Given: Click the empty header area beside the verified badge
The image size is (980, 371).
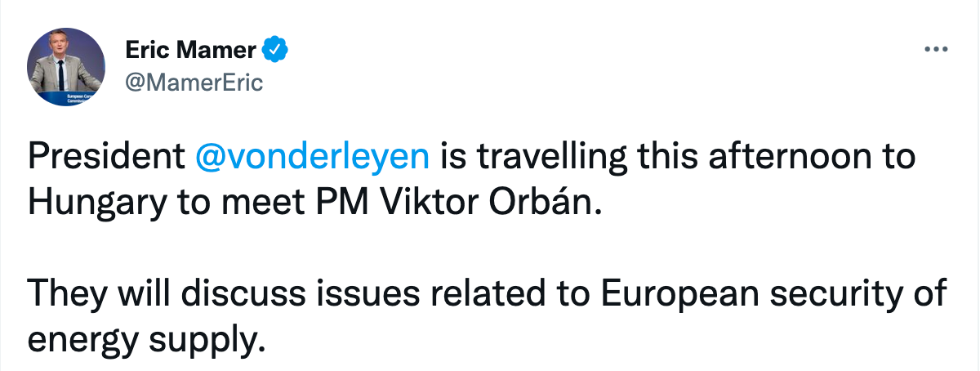Looking at the screenshot, I should 604,50.
